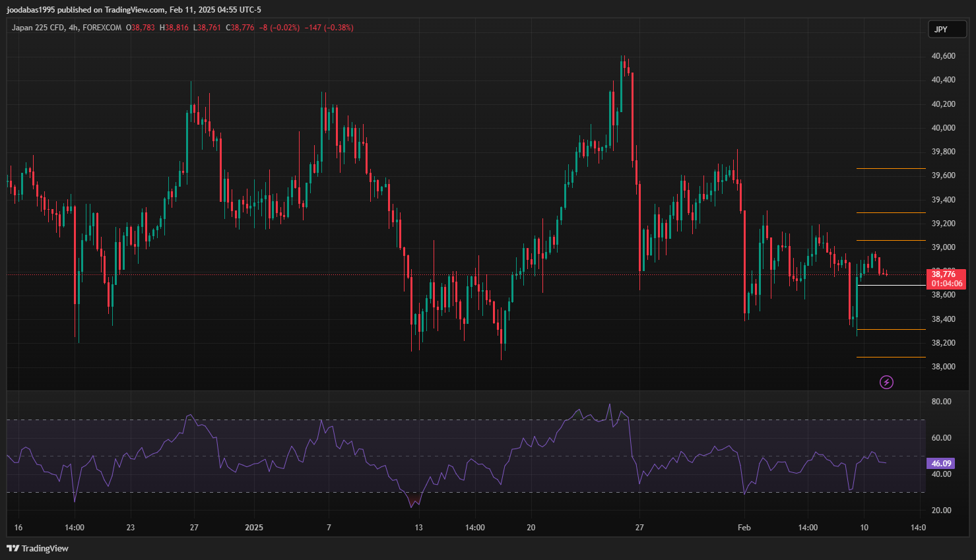Image resolution: width=976 pixels, height=560 pixels.
Task: Click the 23 date label on time axis
Action: (x=131, y=528)
